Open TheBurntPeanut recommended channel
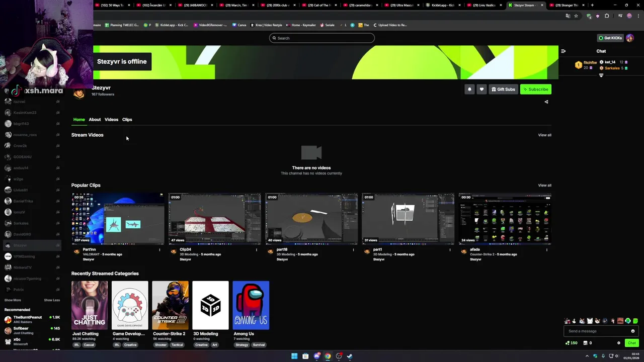644x362 pixels. tap(32, 319)
